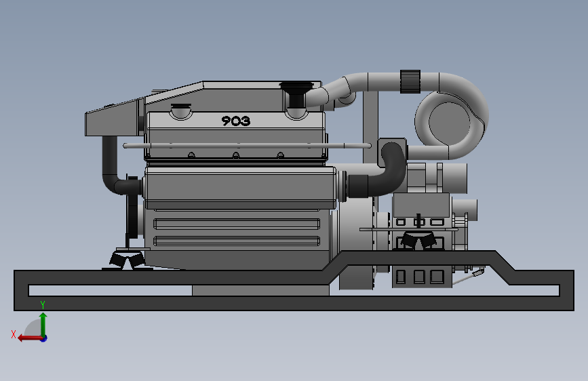Select the dark ribbed coupler on the intake pipe
The image size is (588, 381).
(410, 81)
